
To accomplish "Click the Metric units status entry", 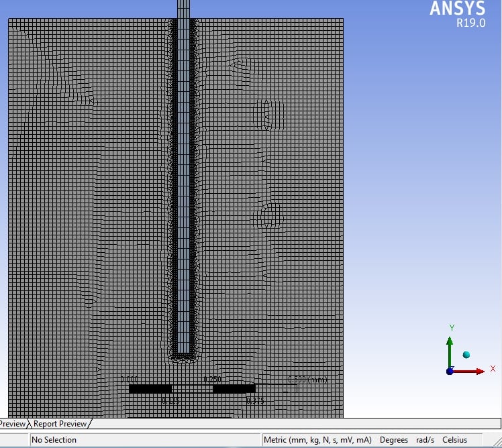I will [317, 440].
